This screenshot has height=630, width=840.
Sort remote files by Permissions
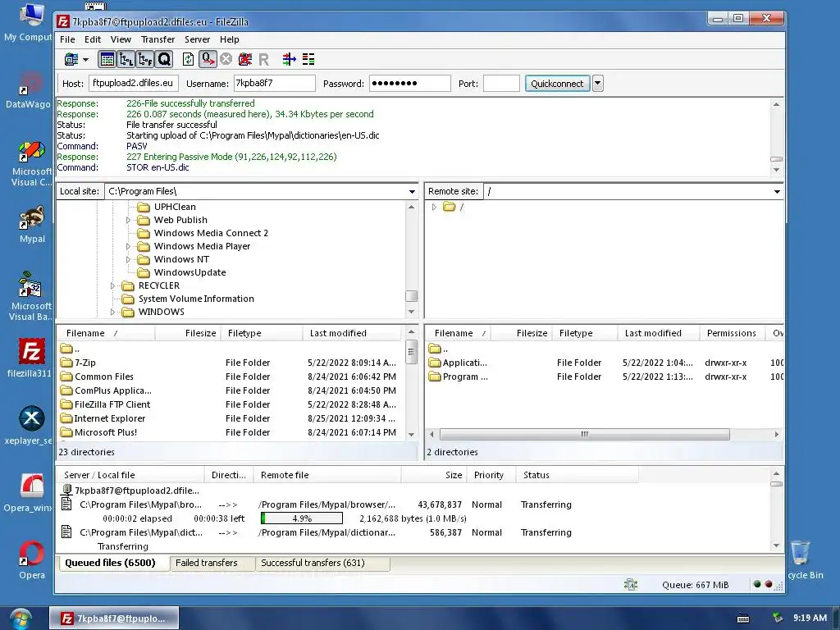pyautogui.click(x=731, y=333)
